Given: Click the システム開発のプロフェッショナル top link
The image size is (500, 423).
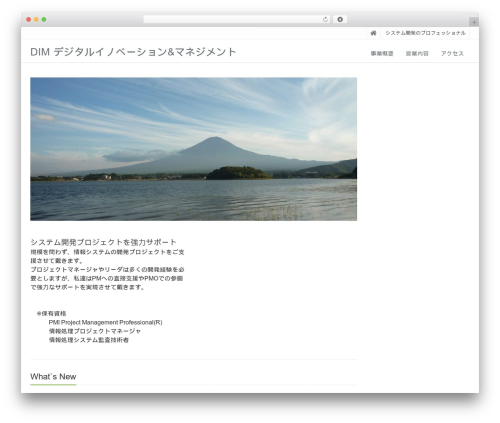Looking at the screenshot, I should point(425,33).
